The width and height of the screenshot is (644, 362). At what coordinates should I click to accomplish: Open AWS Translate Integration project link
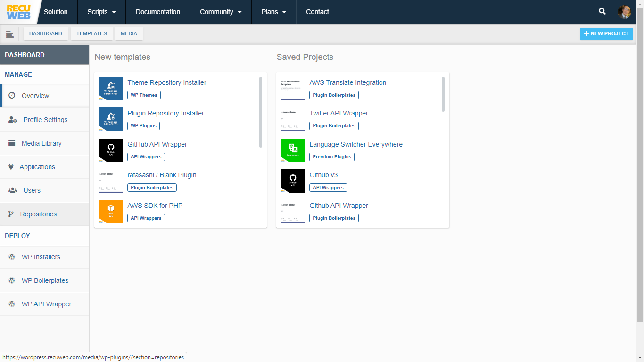point(348,82)
